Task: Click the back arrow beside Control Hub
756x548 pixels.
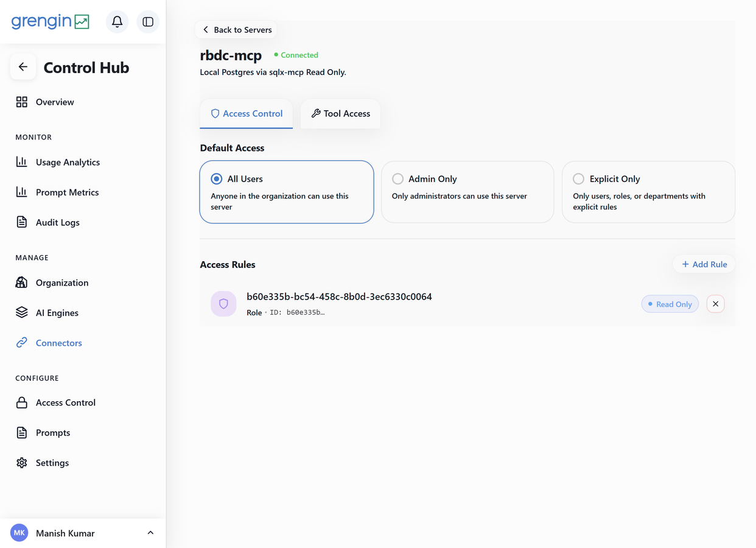Action: coord(23,67)
